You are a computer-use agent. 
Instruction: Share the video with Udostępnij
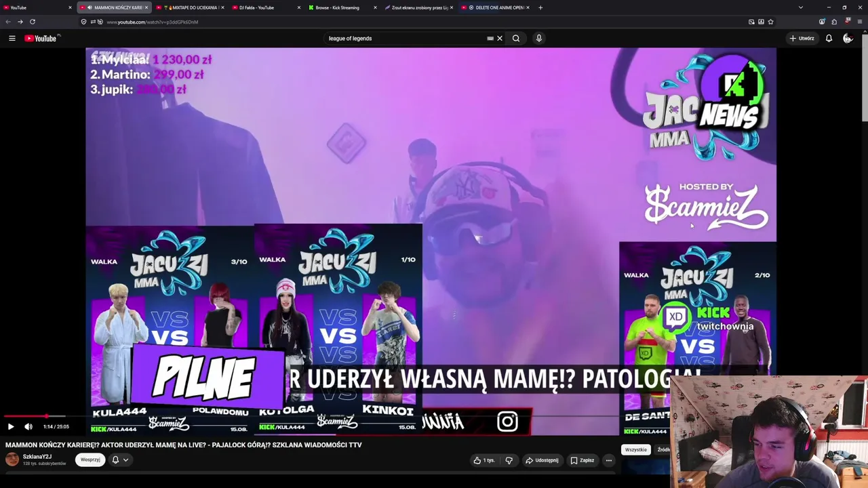(542, 460)
